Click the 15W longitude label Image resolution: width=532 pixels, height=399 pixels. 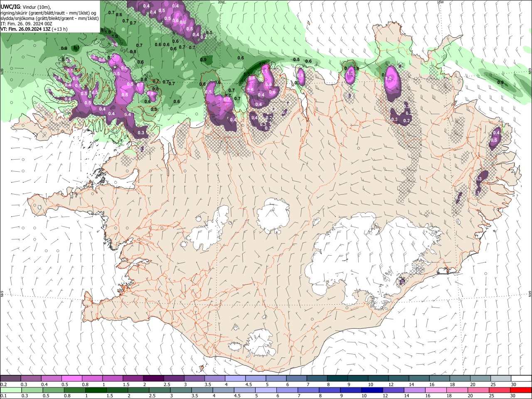click(x=440, y=2)
